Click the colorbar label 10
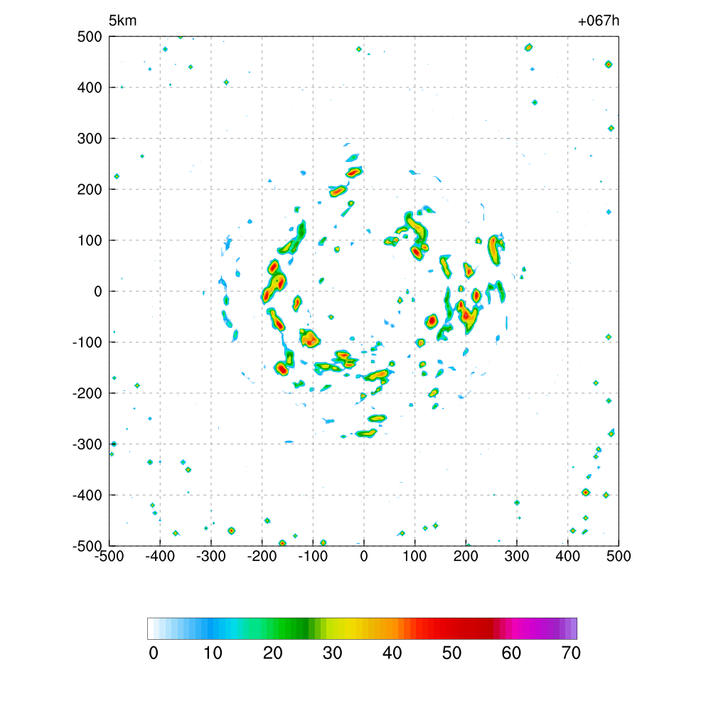Viewport: 728px width, 728px height. [x=213, y=653]
